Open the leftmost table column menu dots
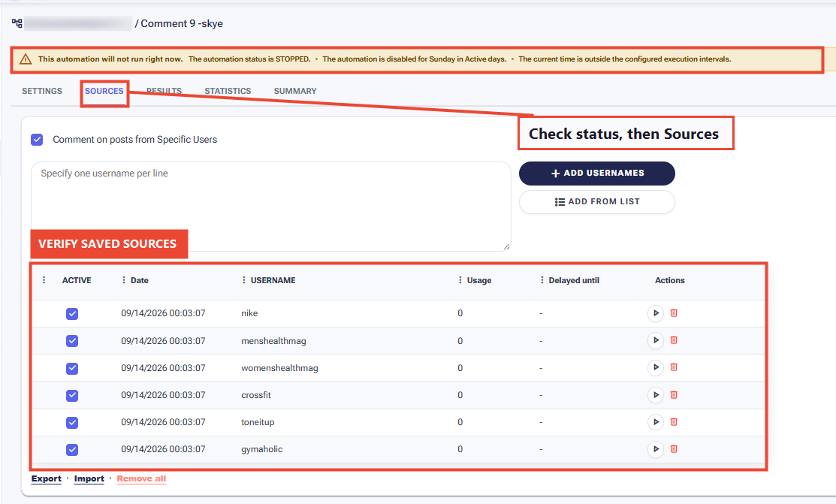The image size is (836, 504). 44,280
